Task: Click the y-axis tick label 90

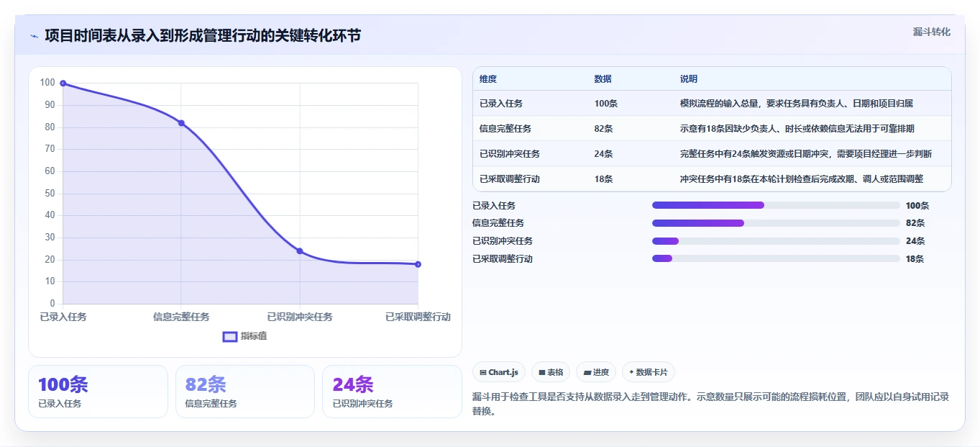Action: (x=50, y=105)
